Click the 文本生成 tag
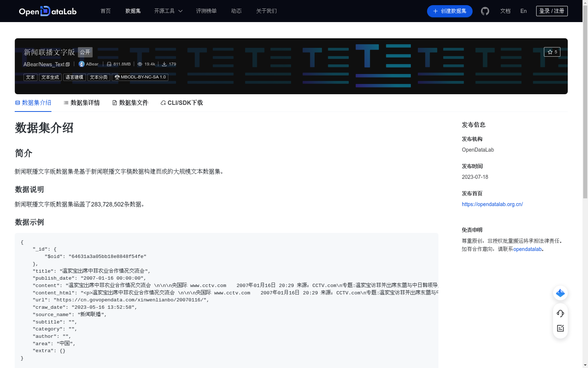This screenshot has height=368, width=588. click(50, 77)
